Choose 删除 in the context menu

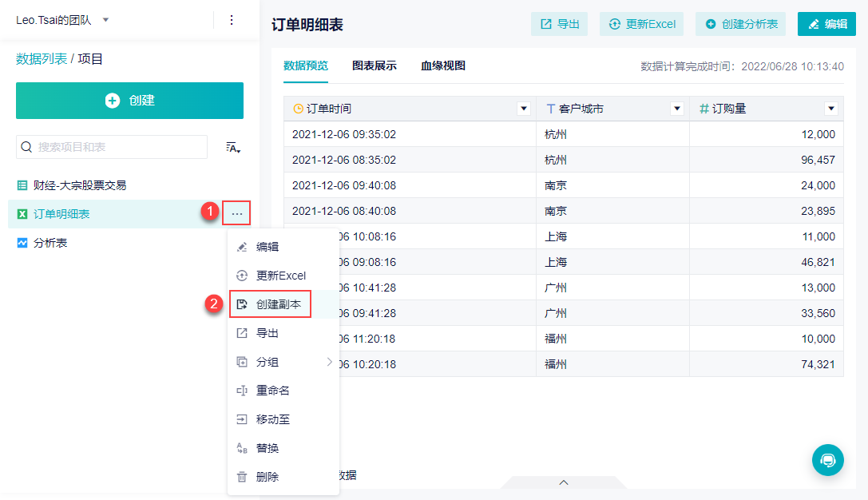pos(267,477)
